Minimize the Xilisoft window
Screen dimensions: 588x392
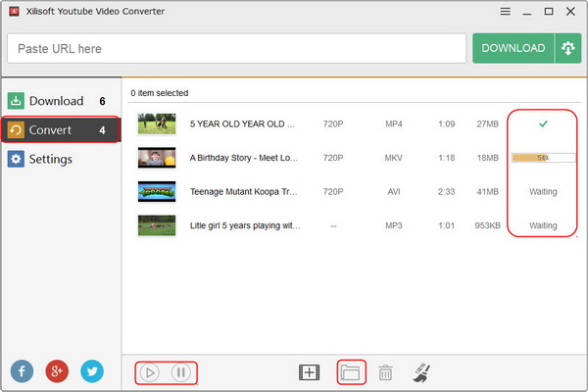pos(527,12)
